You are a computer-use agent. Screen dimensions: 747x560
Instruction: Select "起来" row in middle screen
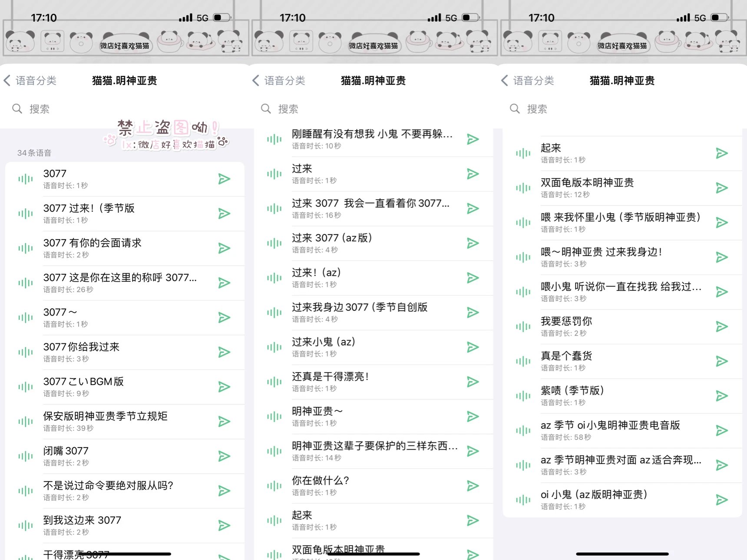[373, 520]
